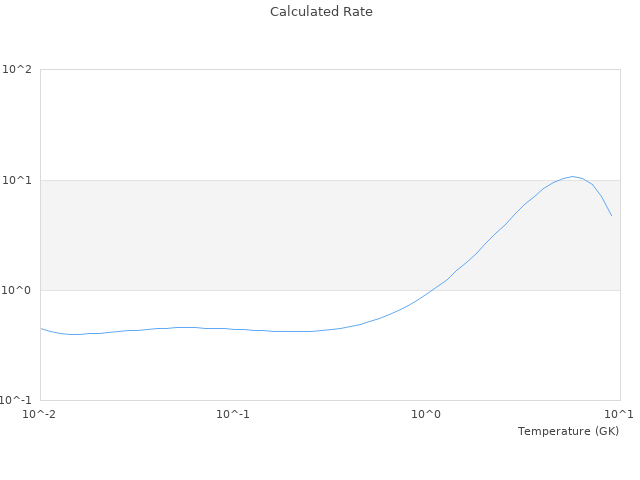Click the right endpoint of the blue curve
The width and height of the screenshot is (640, 480).
coord(611,215)
